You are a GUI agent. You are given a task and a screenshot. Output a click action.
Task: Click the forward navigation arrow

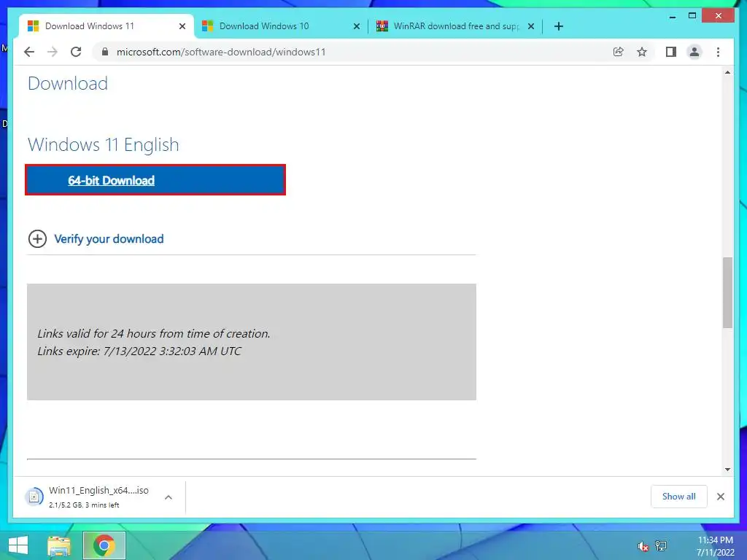53,52
